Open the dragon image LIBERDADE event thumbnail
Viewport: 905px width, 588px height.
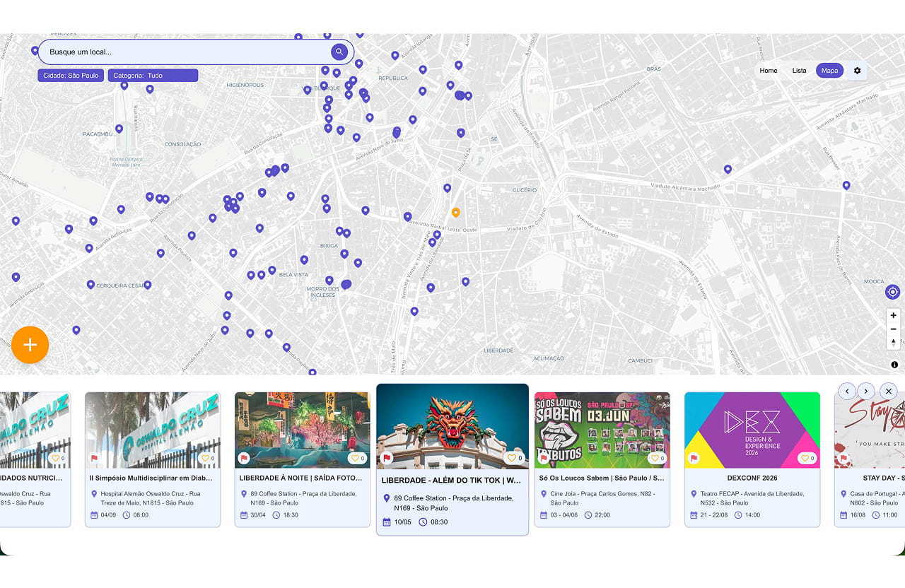pos(452,426)
